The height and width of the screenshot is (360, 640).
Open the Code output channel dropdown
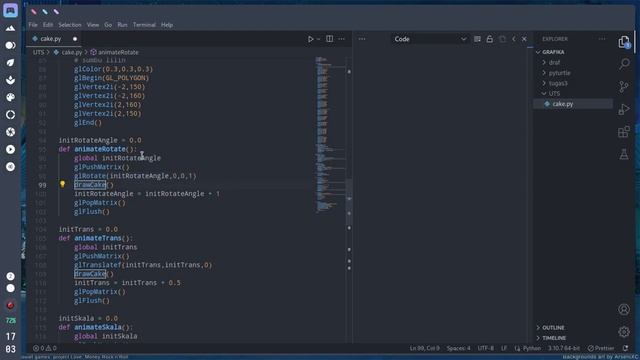tap(430, 39)
